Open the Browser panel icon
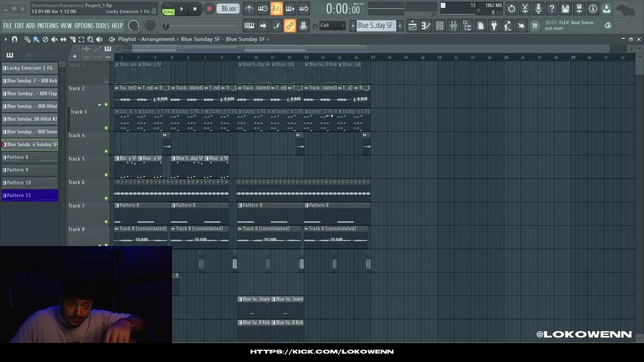644x362 pixels. click(x=466, y=26)
